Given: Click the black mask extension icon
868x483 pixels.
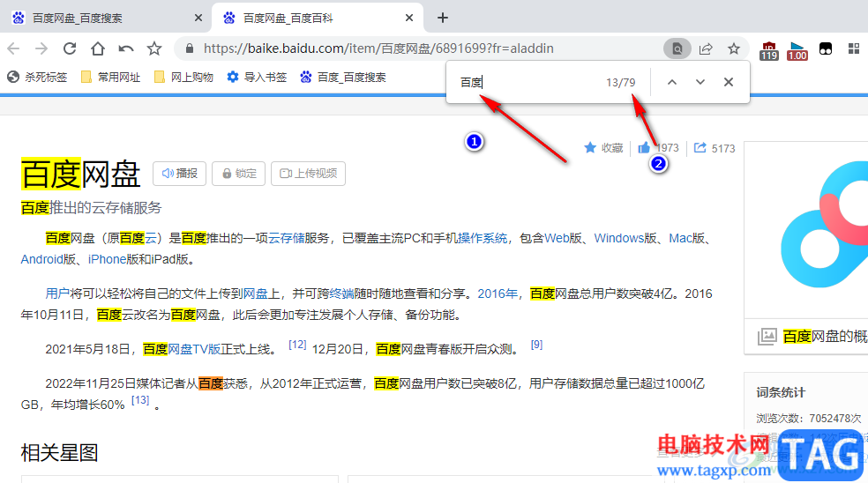Looking at the screenshot, I should tap(826, 48).
